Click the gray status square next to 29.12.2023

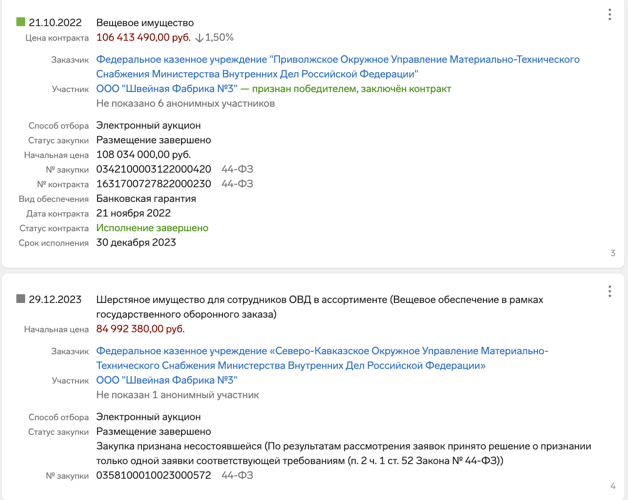click(20, 298)
